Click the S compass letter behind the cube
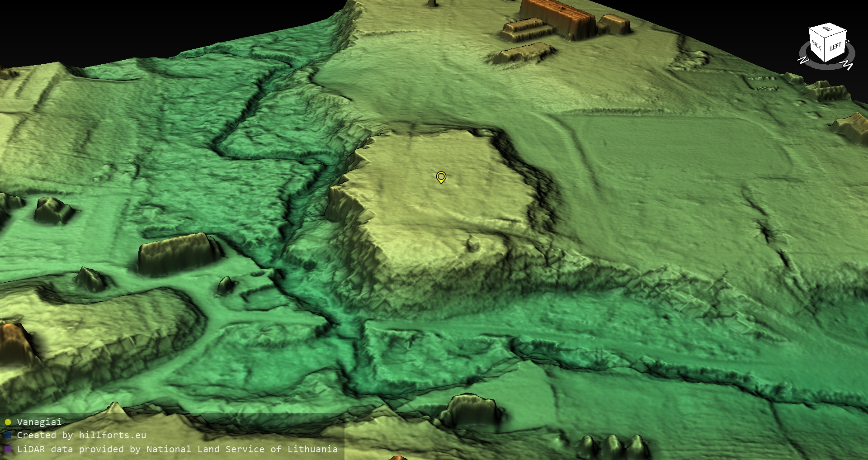This screenshot has width=868, height=460. [847, 41]
